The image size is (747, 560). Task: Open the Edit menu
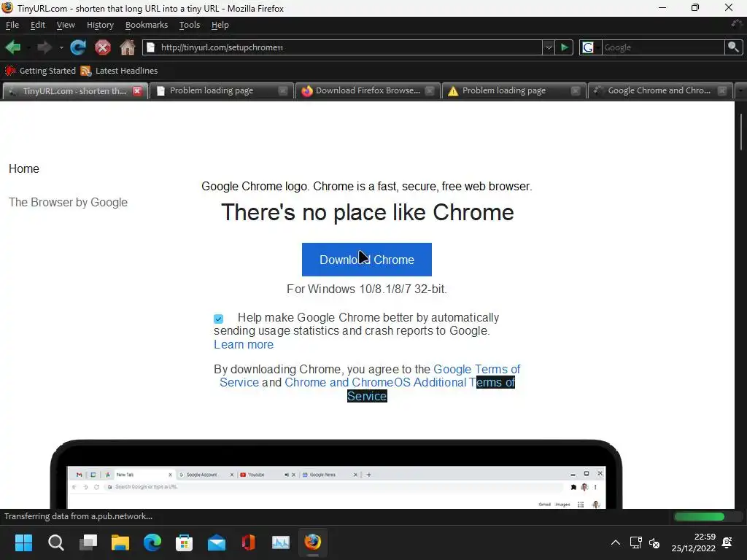pos(38,25)
